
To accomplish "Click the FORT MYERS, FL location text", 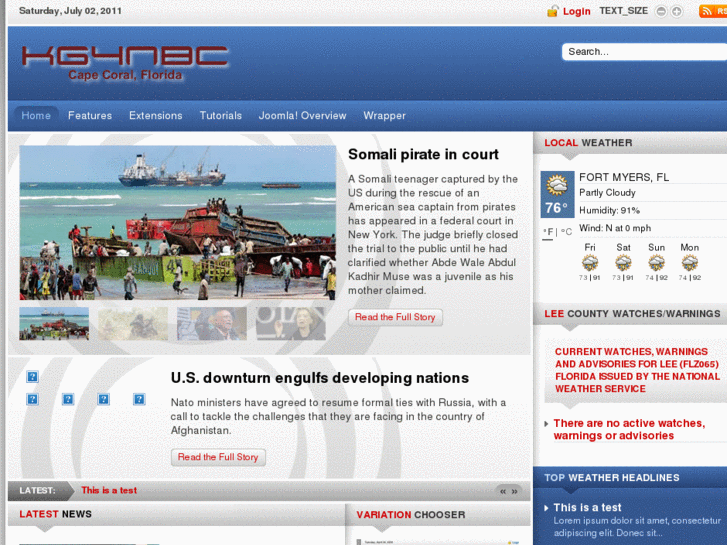I will coord(624,177).
